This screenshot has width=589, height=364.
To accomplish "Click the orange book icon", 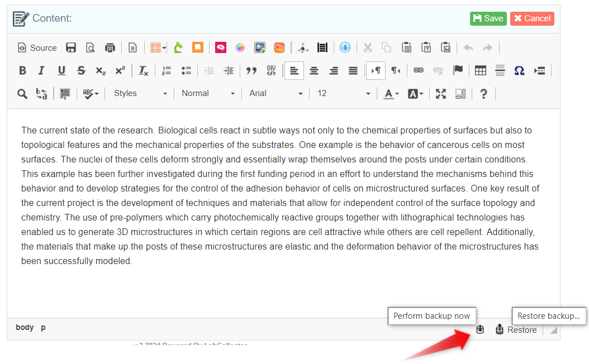I will click(x=198, y=47).
